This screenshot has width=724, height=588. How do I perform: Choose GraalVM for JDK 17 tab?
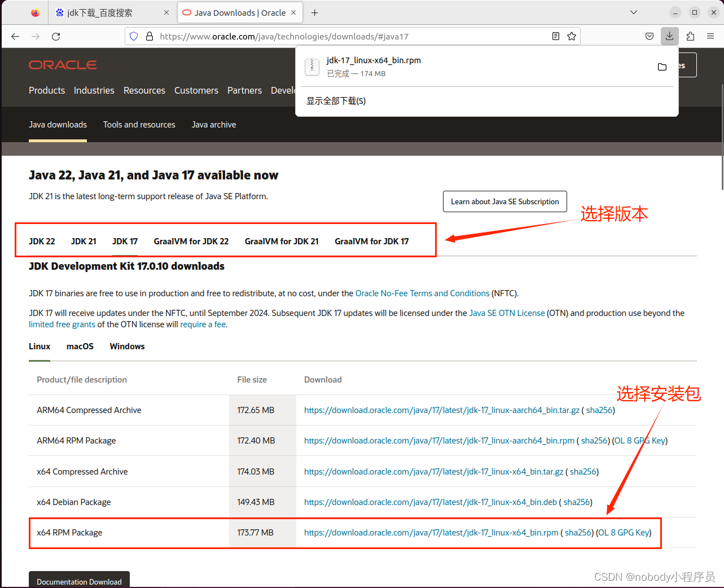coord(372,241)
